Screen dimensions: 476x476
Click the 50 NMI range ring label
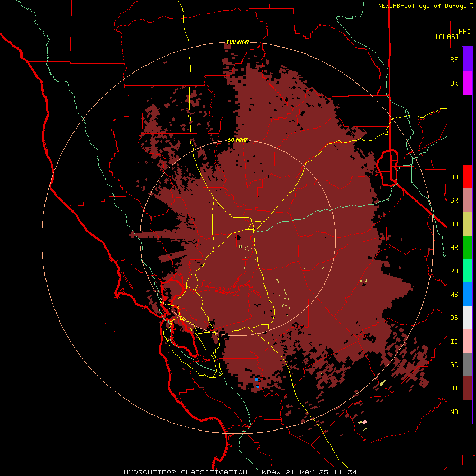(x=237, y=140)
